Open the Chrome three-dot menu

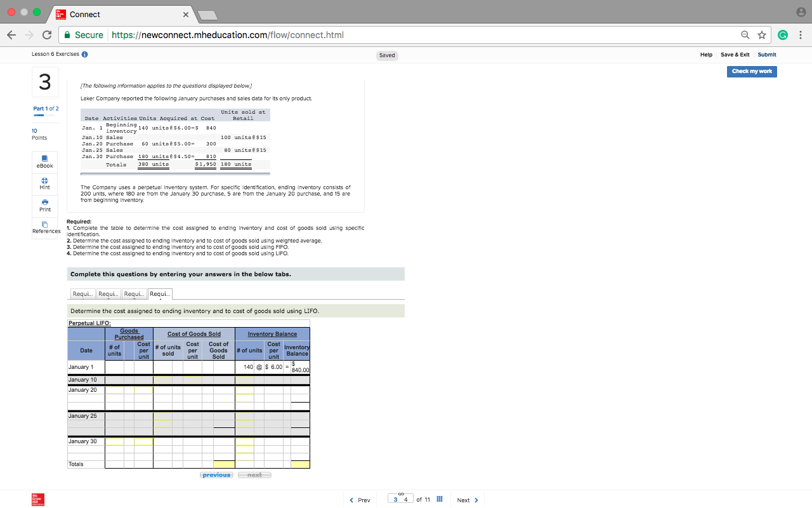(x=801, y=35)
